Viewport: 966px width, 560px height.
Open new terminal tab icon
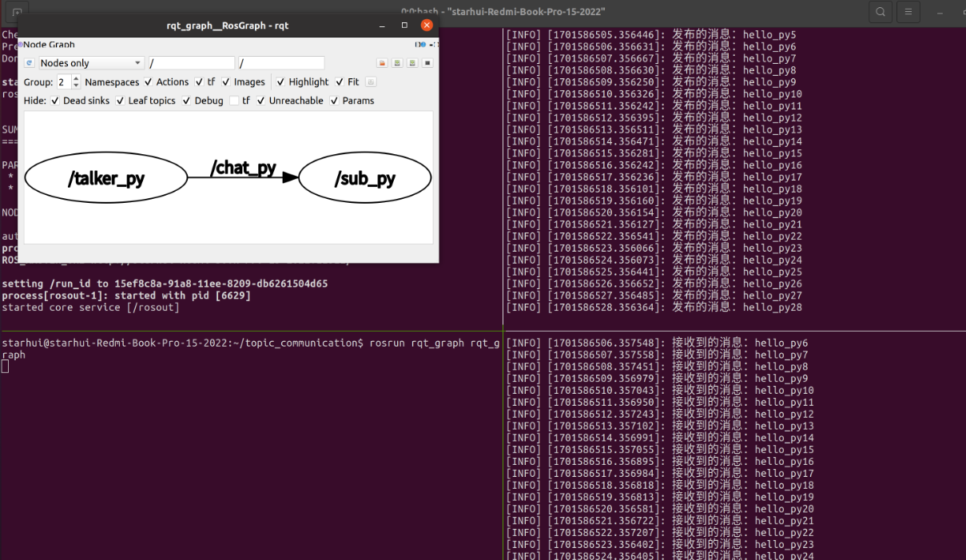click(18, 12)
